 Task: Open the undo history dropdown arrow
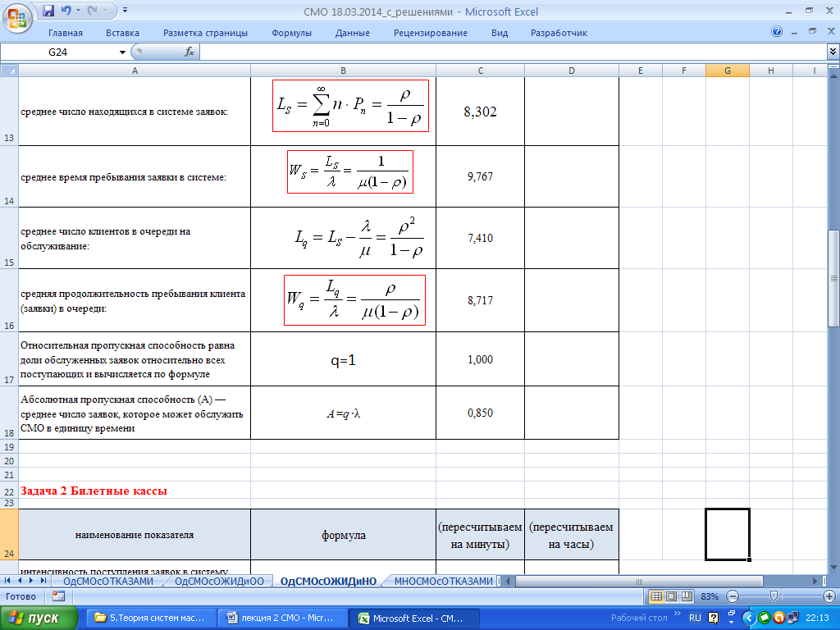pyautogui.click(x=78, y=10)
